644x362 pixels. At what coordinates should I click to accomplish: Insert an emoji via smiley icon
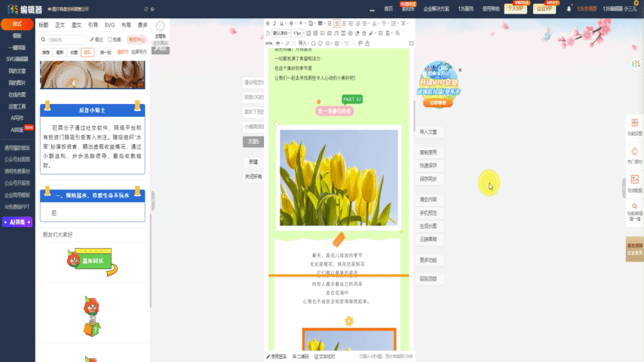[x=320, y=44]
